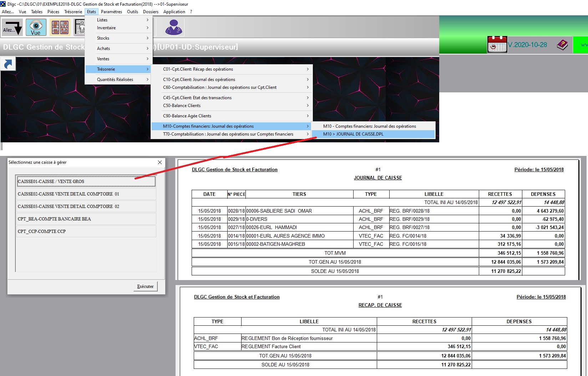Screen dimensions: 588x376
Task: Expand the Listes submenu
Action: 118,20
